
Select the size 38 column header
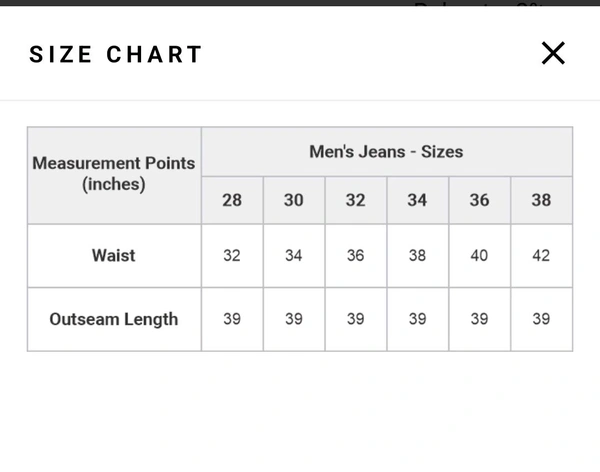(x=541, y=200)
